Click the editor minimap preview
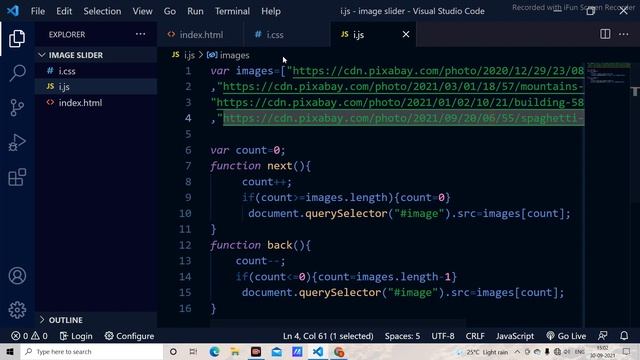Image resolution: width=640 pixels, height=360 pixels. click(608, 73)
